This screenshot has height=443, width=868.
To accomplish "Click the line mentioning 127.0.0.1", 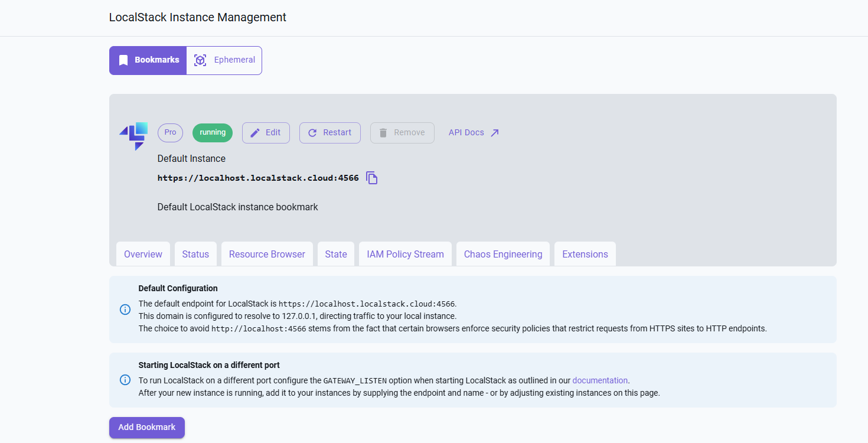I will click(298, 316).
